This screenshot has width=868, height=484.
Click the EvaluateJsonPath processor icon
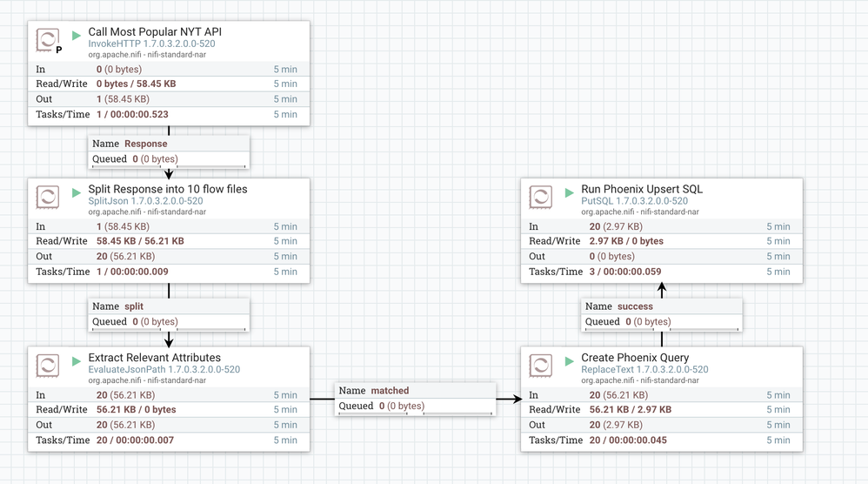[x=48, y=366]
